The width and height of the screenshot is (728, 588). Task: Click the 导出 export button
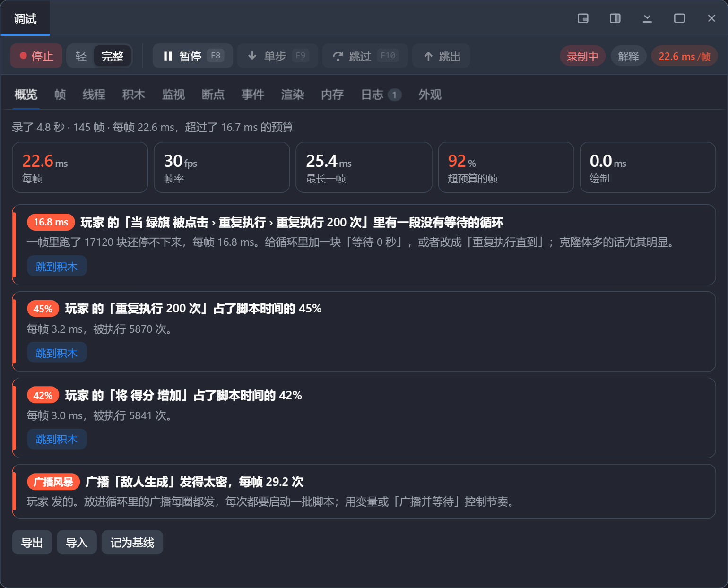point(32,543)
